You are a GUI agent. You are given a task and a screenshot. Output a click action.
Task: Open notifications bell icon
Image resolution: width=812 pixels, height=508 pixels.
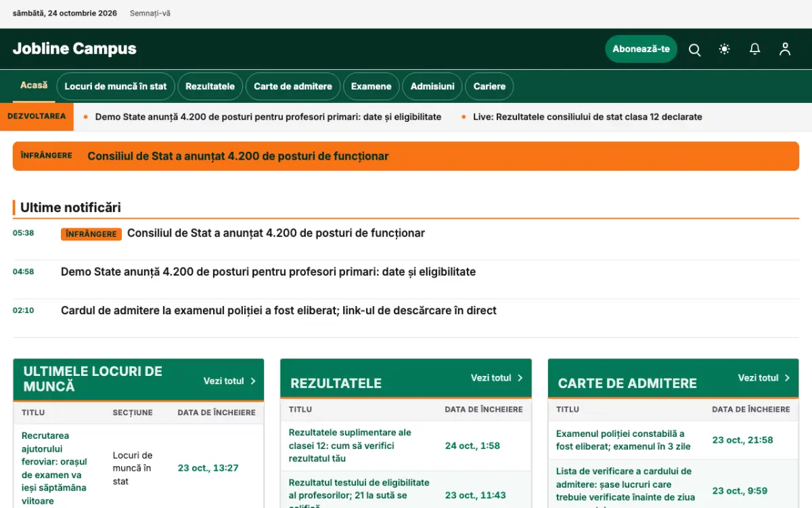[x=754, y=49]
